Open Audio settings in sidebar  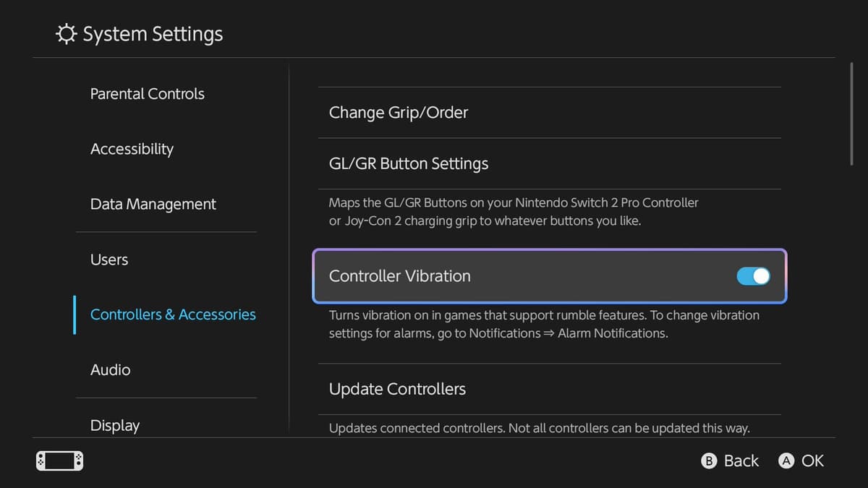tap(110, 370)
